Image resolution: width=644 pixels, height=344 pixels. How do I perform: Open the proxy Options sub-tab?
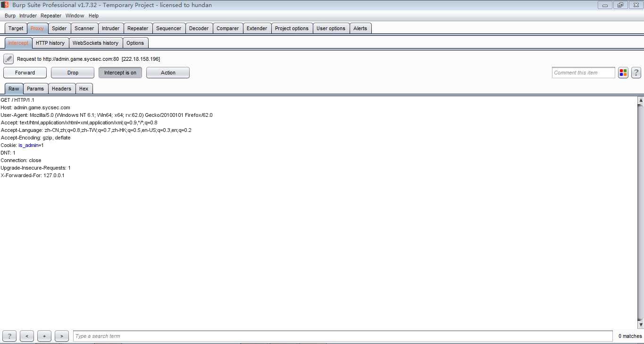tap(135, 43)
